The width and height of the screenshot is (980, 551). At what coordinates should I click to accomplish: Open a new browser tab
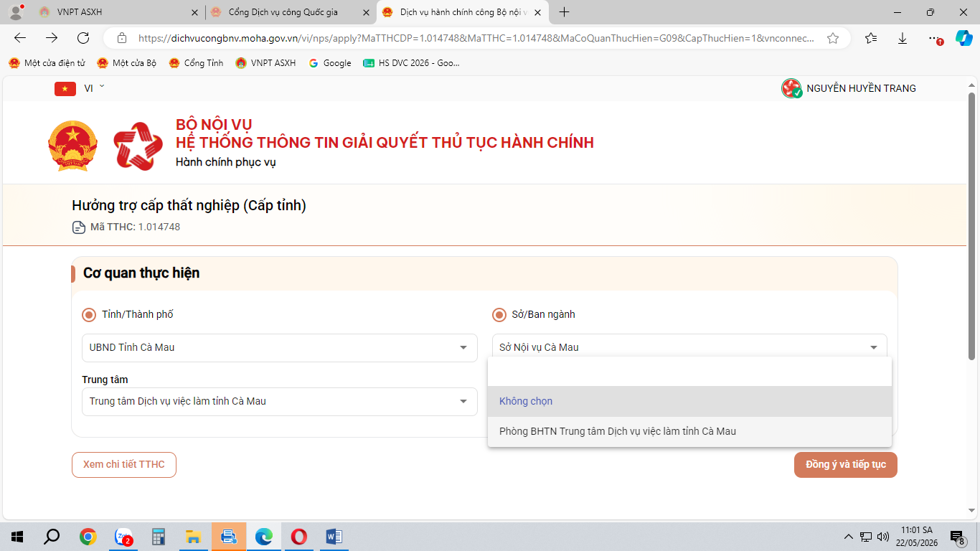565,12
